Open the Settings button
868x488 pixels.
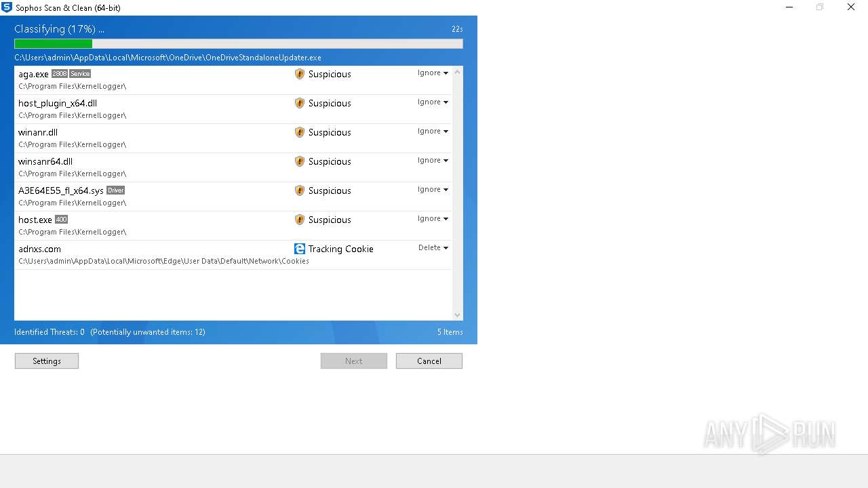(47, 361)
